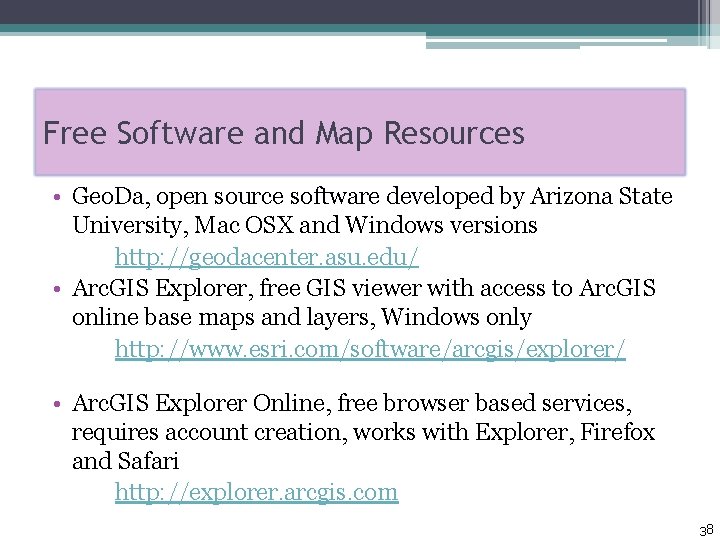This screenshot has height=540, width=720.
Task: Click the 'online base maps and layers, Windows only' line
Action: 302,317
